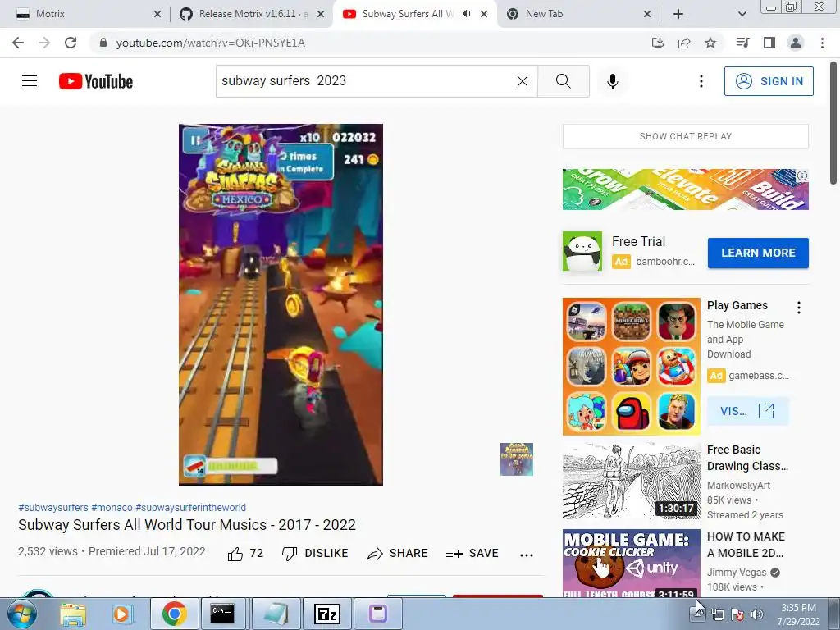This screenshot has height=630, width=840.
Task: Clear the search box text
Action: pyautogui.click(x=523, y=81)
